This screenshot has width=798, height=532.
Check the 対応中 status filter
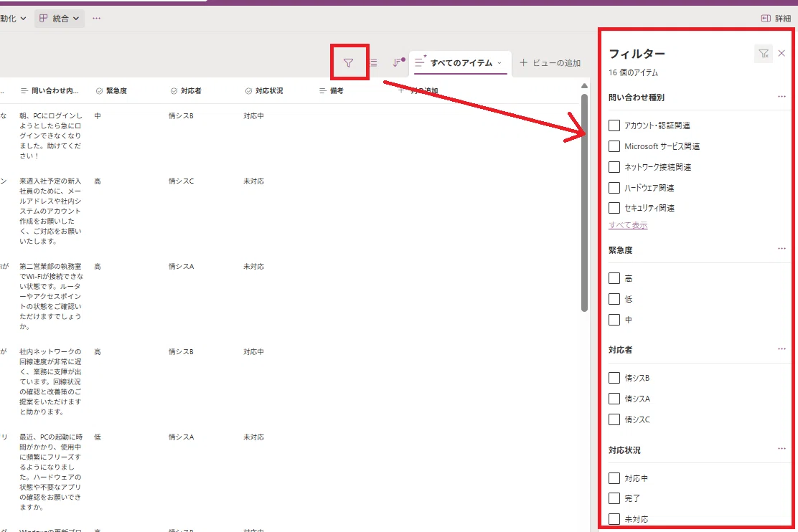pos(614,478)
